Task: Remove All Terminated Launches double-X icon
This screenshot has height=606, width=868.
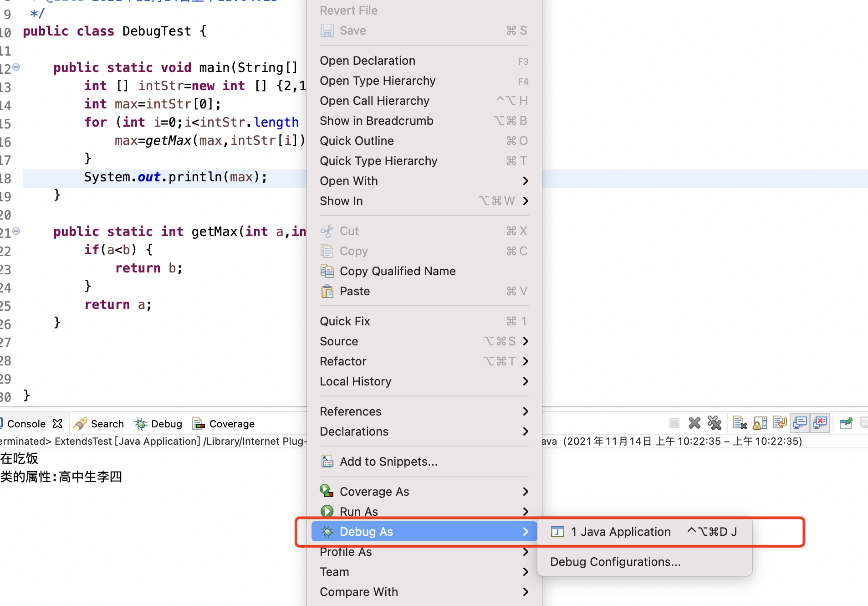Action: click(715, 423)
